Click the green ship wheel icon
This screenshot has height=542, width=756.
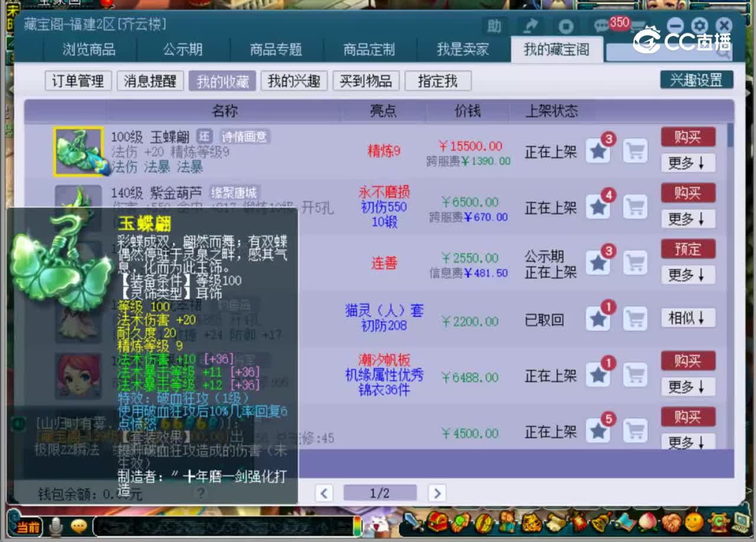pyautogui.click(x=718, y=522)
